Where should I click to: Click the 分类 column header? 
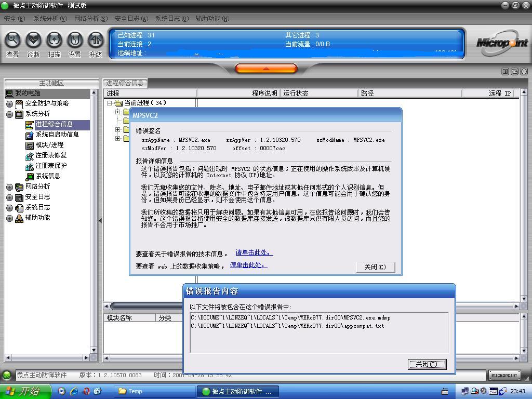click(169, 318)
